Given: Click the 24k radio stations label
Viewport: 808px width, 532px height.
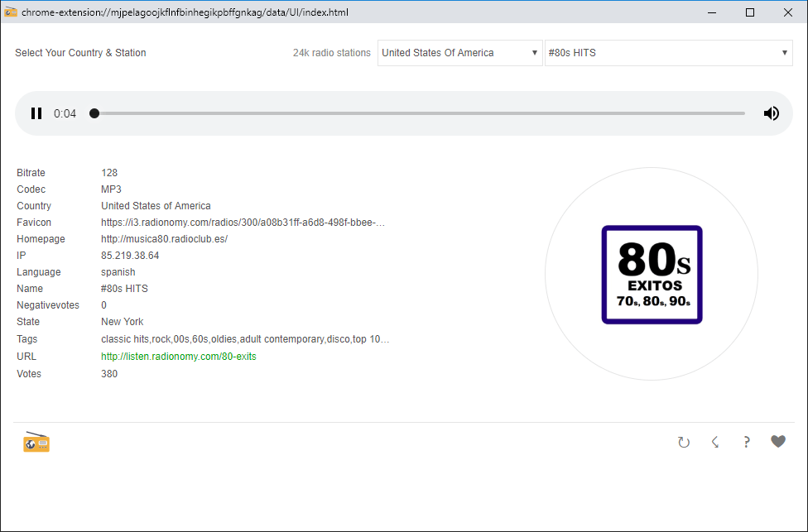Looking at the screenshot, I should pyautogui.click(x=332, y=52).
